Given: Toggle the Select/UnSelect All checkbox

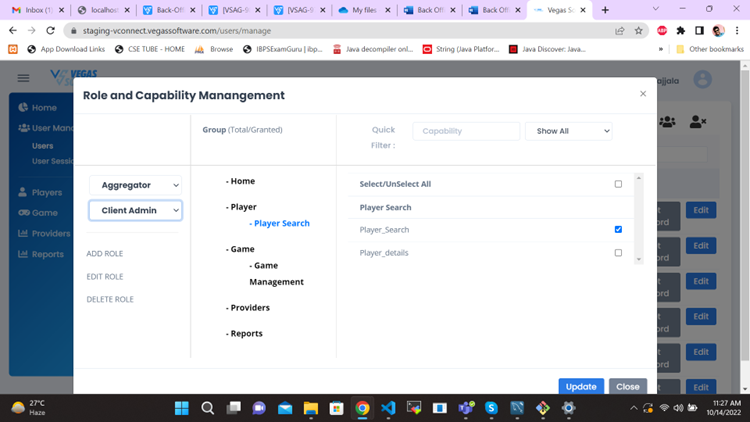Looking at the screenshot, I should [x=618, y=184].
